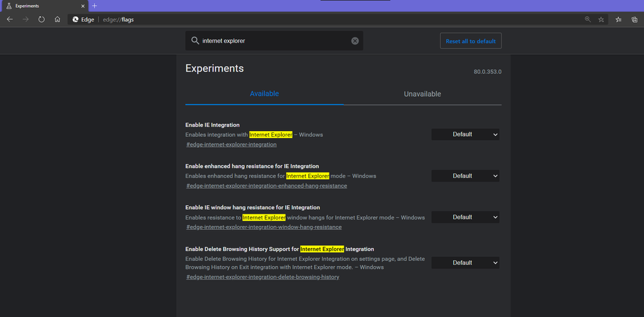Open the favorites list icon in the toolbar
This screenshot has height=317, width=644.
click(618, 19)
